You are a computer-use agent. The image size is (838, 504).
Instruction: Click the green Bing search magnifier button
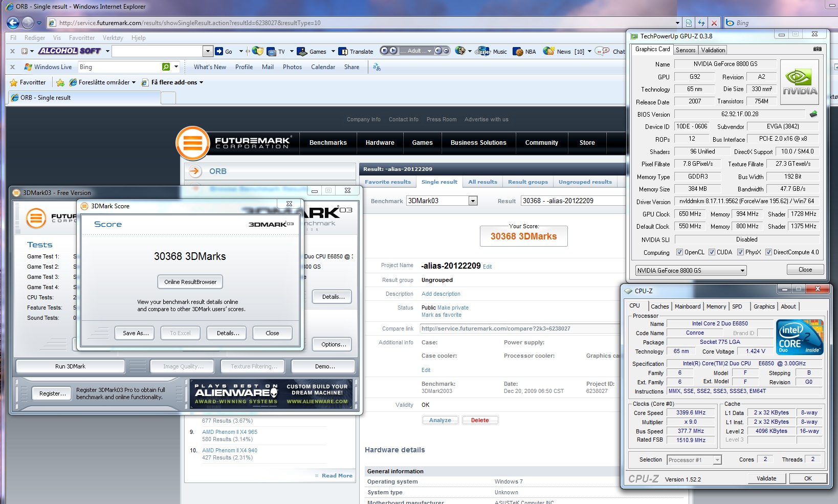pyautogui.click(x=166, y=67)
